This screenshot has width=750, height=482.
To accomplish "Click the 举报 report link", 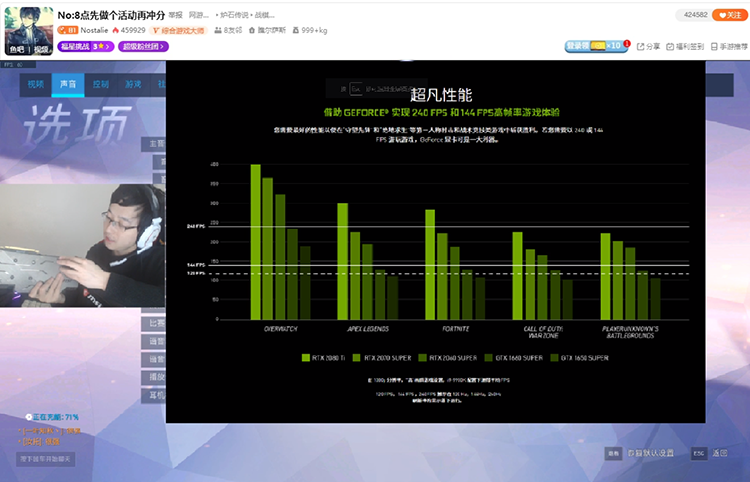I will pyautogui.click(x=176, y=15).
